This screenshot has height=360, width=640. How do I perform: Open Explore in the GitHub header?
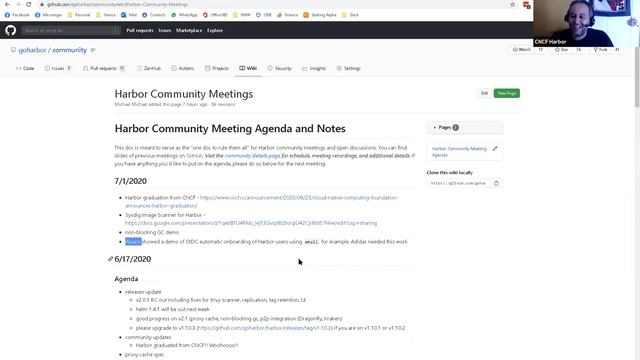tap(215, 30)
